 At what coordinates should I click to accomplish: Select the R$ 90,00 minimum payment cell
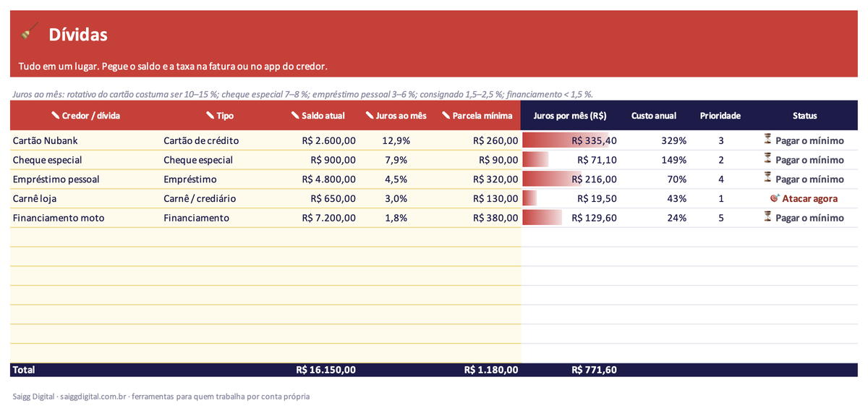coord(477,160)
